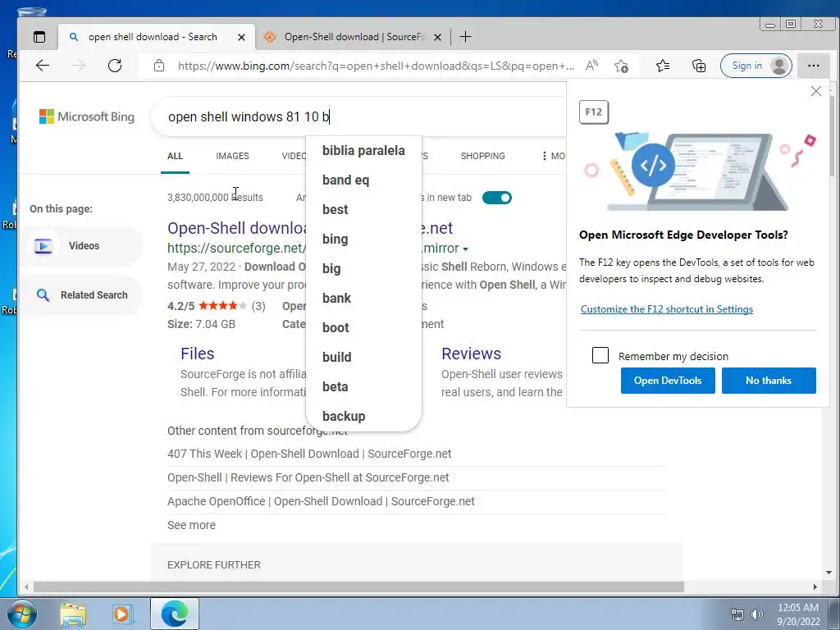The image size is (840, 630).
Task: Check network status in system tray
Action: pos(737,614)
